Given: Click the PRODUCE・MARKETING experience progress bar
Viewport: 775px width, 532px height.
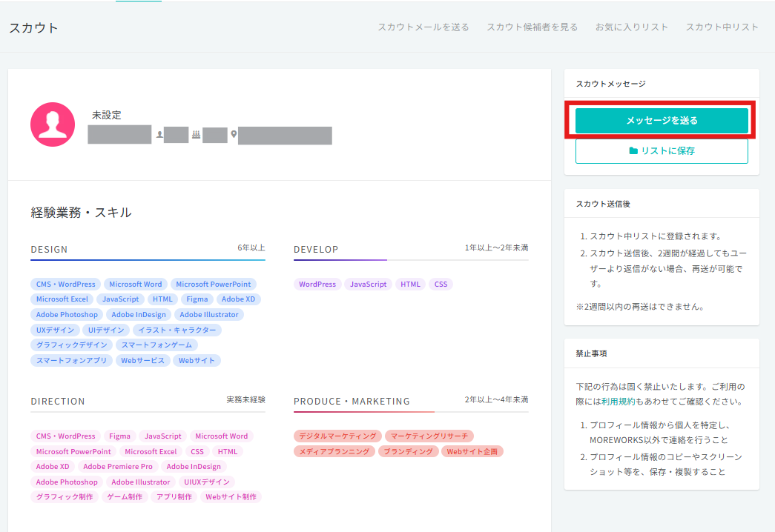Looking at the screenshot, I should 411,411.
